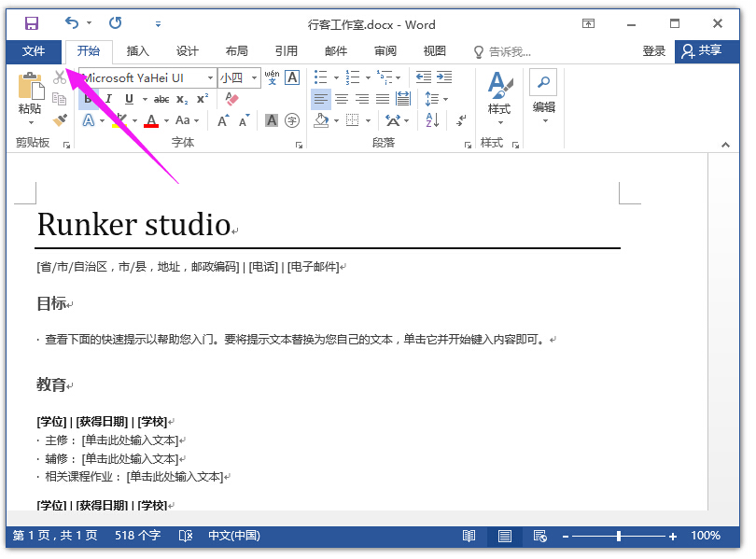Switch to the 插入 ribbon tab
Screen dimensions: 756x559
(x=138, y=51)
